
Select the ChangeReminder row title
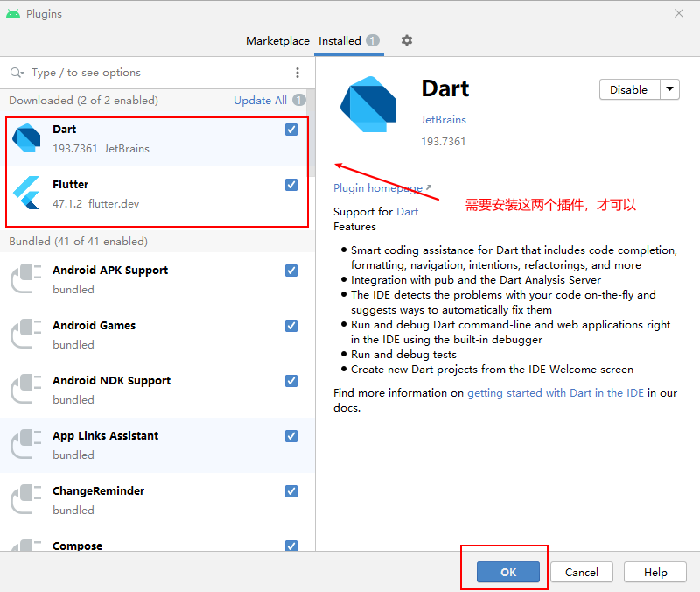click(99, 491)
